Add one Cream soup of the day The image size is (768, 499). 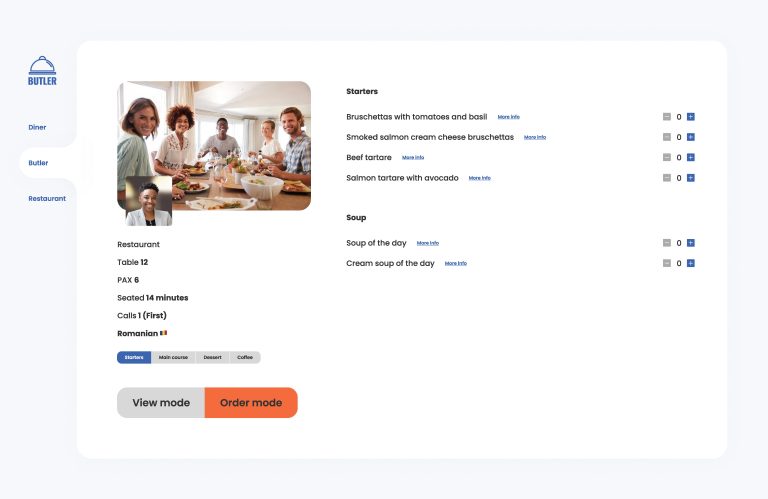pos(690,263)
